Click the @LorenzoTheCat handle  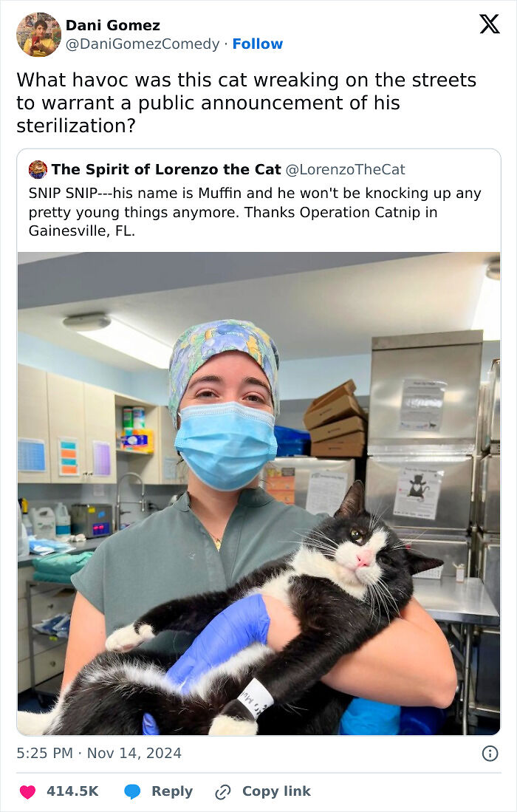click(345, 169)
